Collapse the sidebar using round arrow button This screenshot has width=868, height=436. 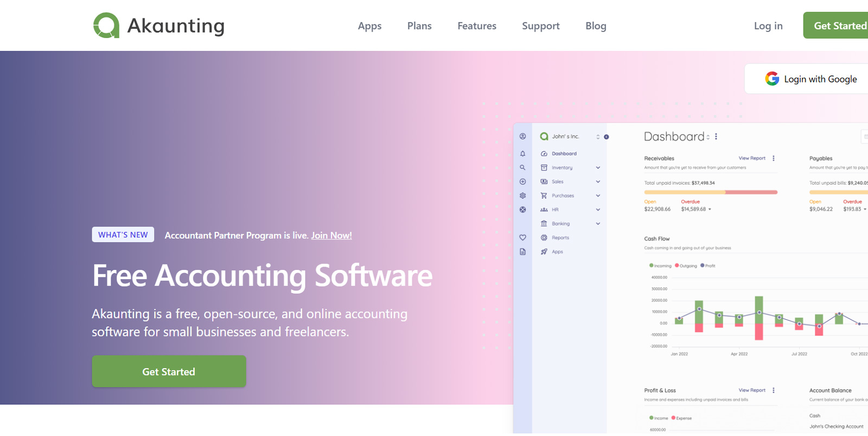tap(607, 137)
